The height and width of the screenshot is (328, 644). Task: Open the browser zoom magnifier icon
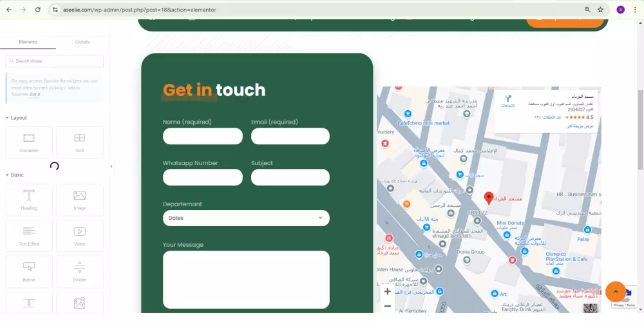coord(587,10)
